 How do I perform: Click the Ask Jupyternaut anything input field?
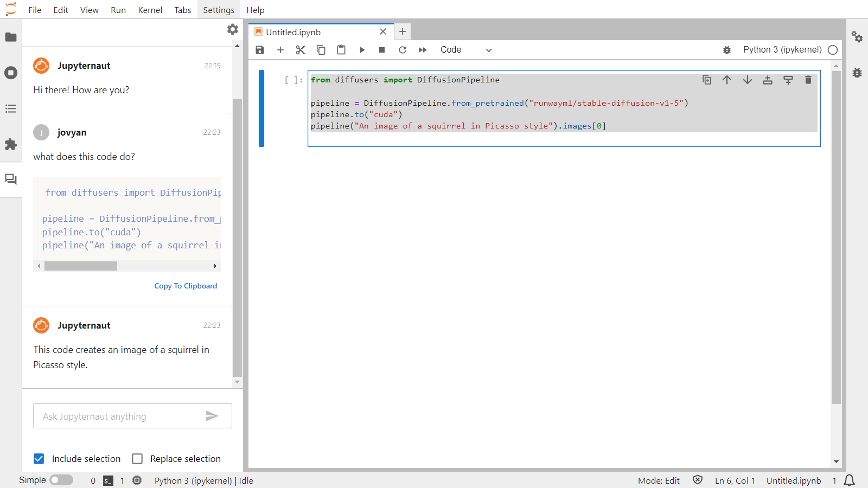click(119, 416)
